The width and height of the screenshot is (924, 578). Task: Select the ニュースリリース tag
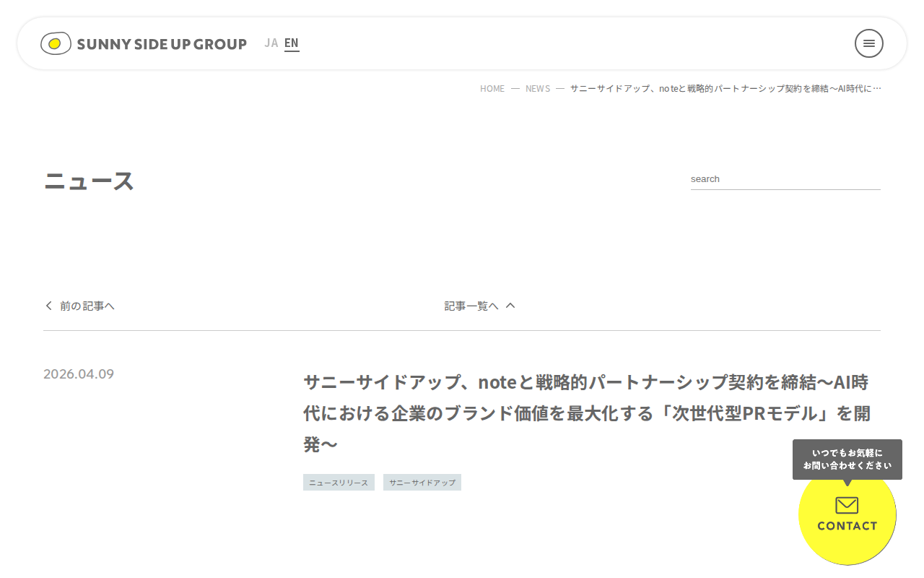click(x=339, y=482)
